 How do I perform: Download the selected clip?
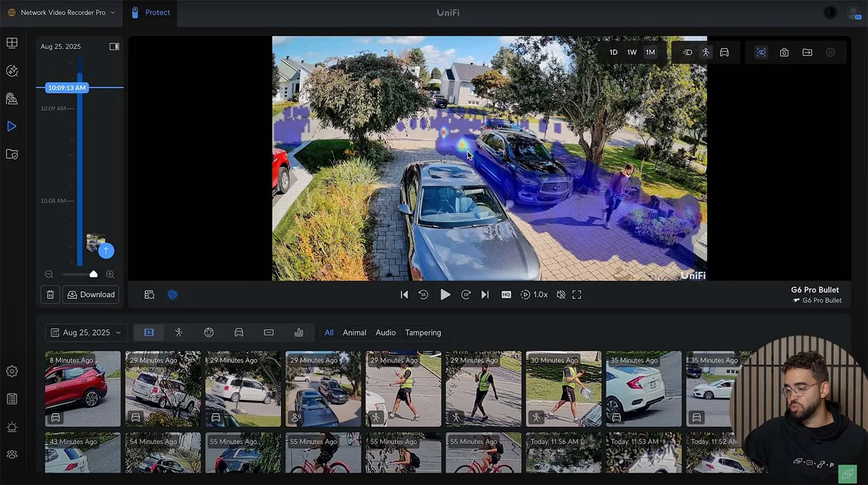pos(91,295)
